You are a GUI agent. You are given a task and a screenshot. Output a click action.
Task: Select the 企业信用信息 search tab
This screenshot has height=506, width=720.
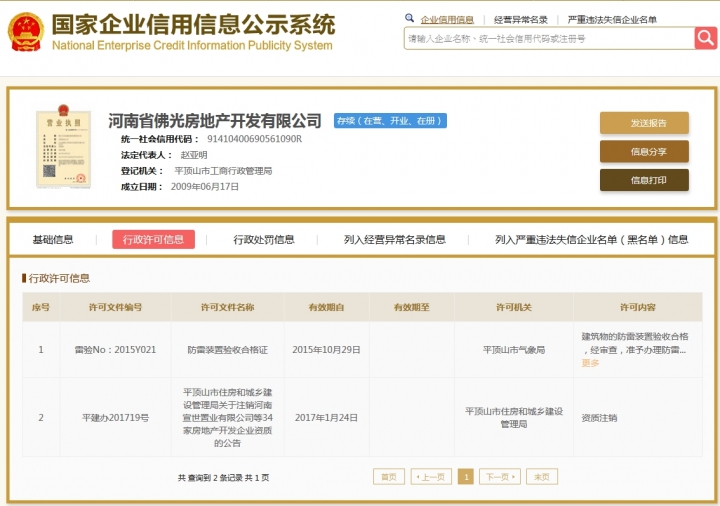tap(447, 19)
